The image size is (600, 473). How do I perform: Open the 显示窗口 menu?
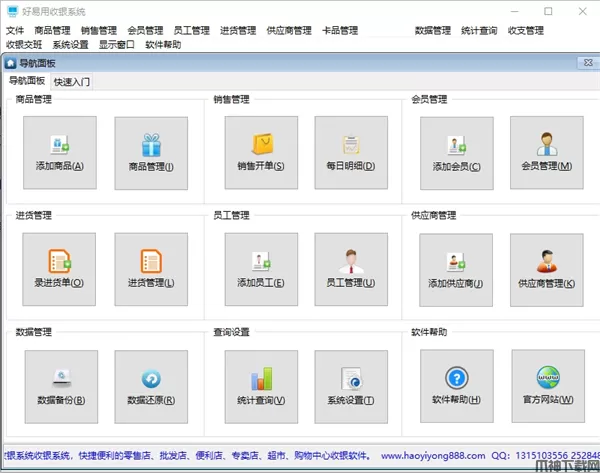(117, 45)
